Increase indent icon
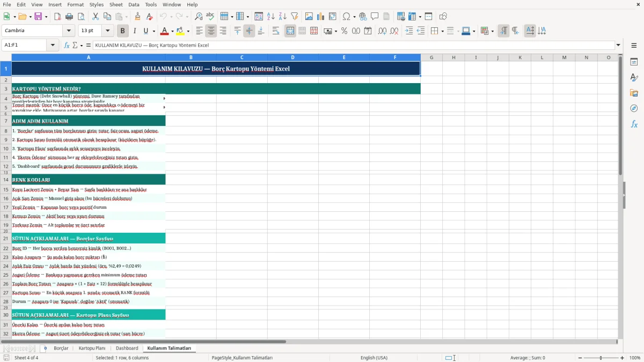Screen dimensions: 644x362 (409, 31)
